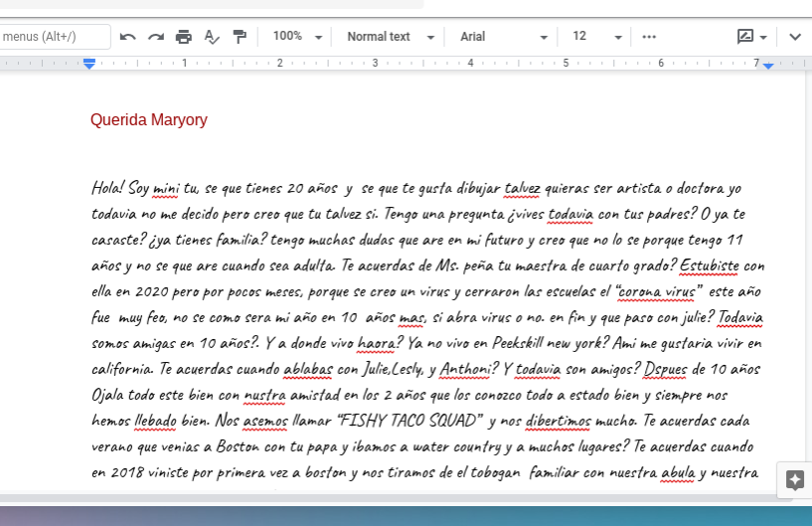Open the 100% zoom dropdown
The height and width of the screenshot is (526, 812).
pos(298,36)
